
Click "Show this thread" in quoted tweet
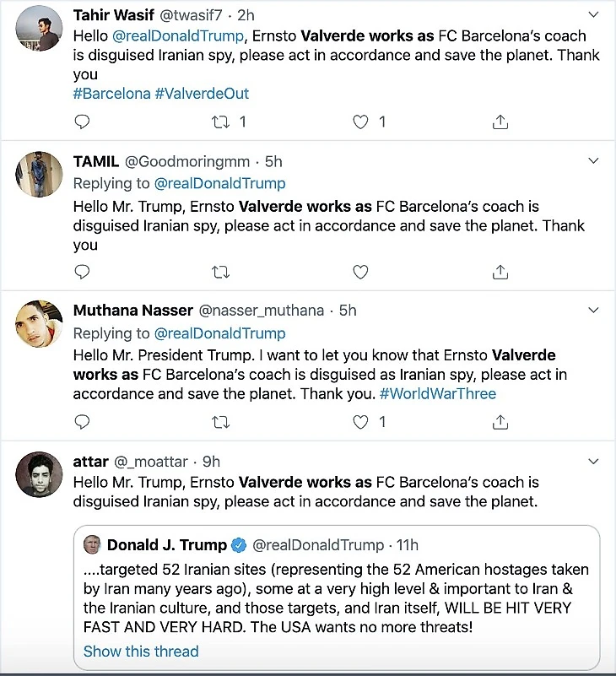pyautogui.click(x=141, y=652)
